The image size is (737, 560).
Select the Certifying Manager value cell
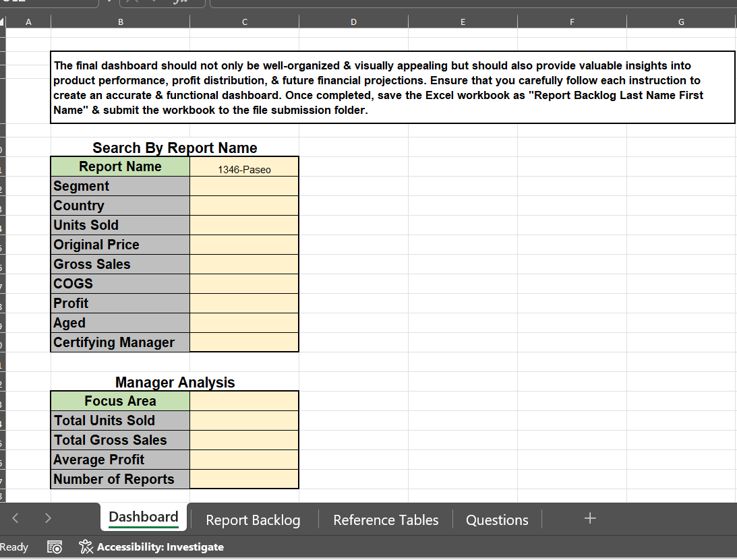(x=244, y=342)
